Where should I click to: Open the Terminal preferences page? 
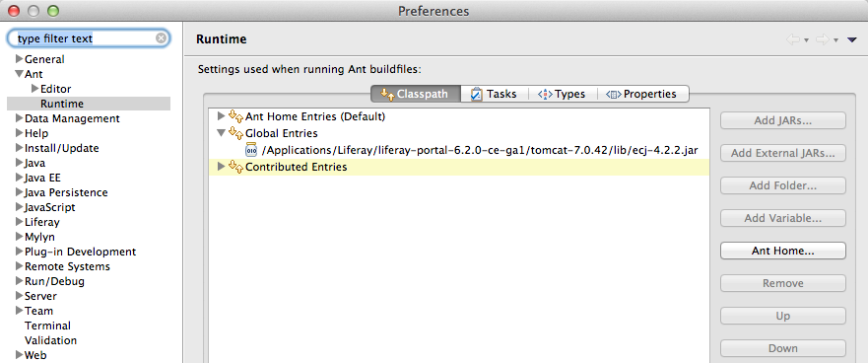coord(47,326)
